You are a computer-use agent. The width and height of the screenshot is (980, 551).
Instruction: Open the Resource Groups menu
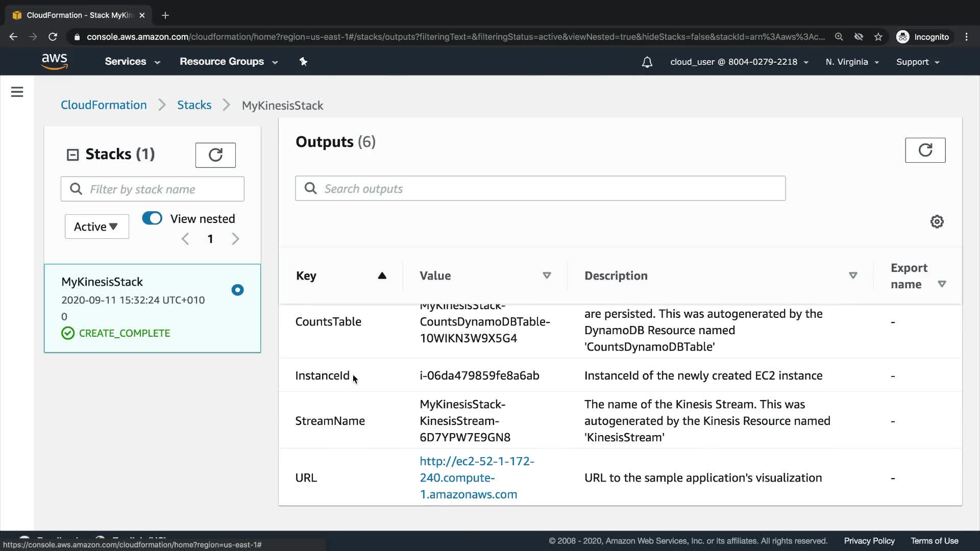point(228,62)
